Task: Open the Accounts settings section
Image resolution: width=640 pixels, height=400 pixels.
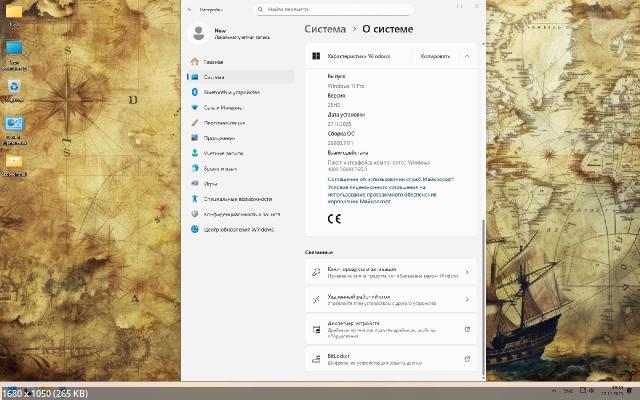Action: pos(224,153)
